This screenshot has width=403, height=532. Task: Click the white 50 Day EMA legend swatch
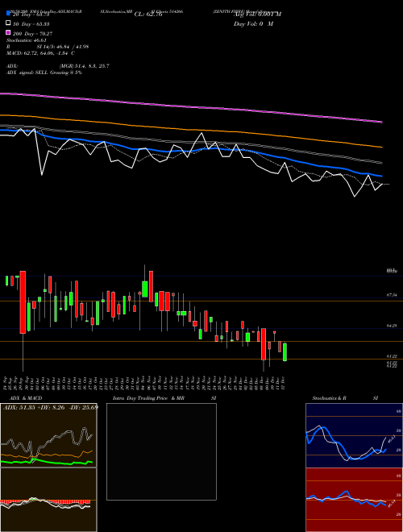(x=8, y=23)
